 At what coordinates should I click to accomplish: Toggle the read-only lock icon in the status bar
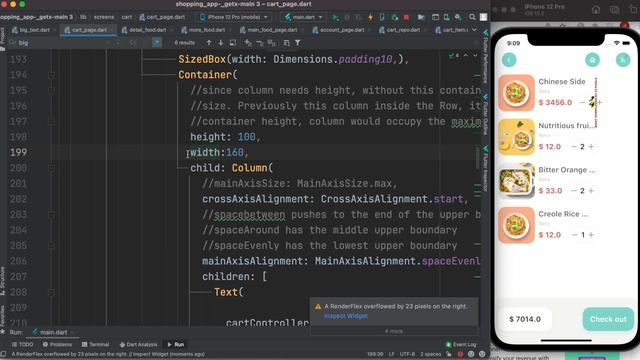point(449,354)
